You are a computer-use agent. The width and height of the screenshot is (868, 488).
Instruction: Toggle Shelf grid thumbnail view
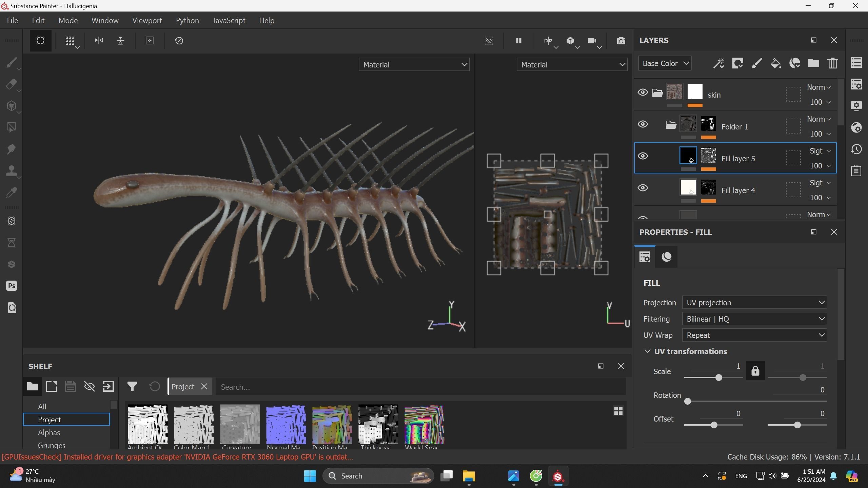click(x=618, y=411)
